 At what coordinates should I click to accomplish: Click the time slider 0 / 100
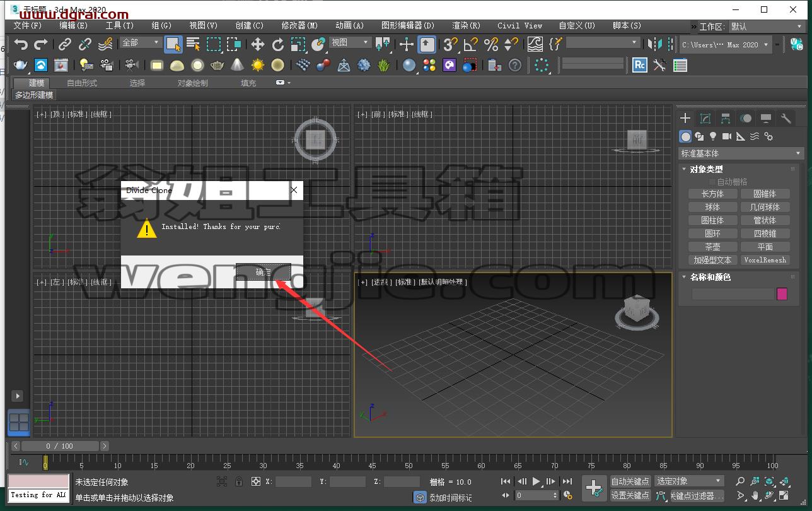60,446
